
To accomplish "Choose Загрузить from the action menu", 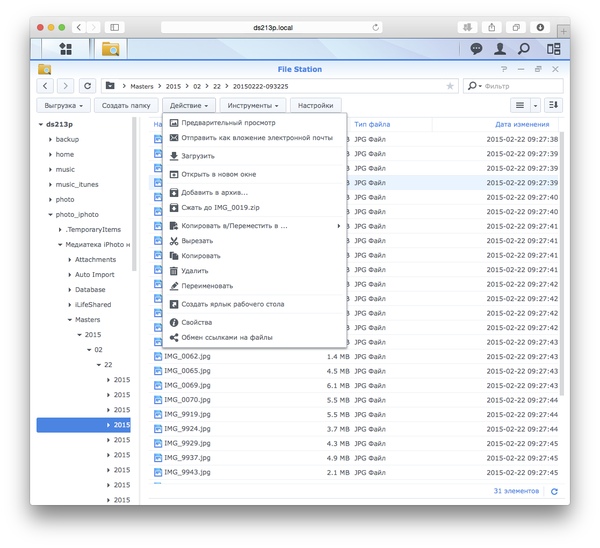I will (x=254, y=156).
